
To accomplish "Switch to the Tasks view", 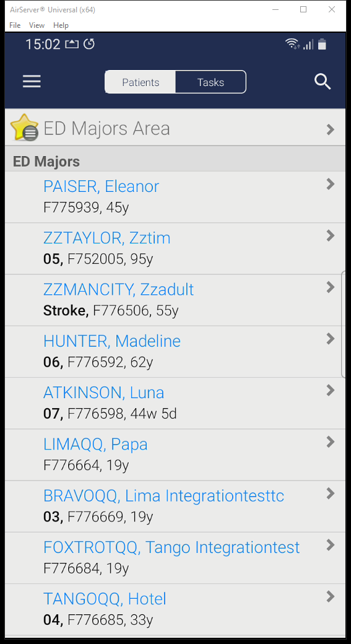I will click(210, 82).
